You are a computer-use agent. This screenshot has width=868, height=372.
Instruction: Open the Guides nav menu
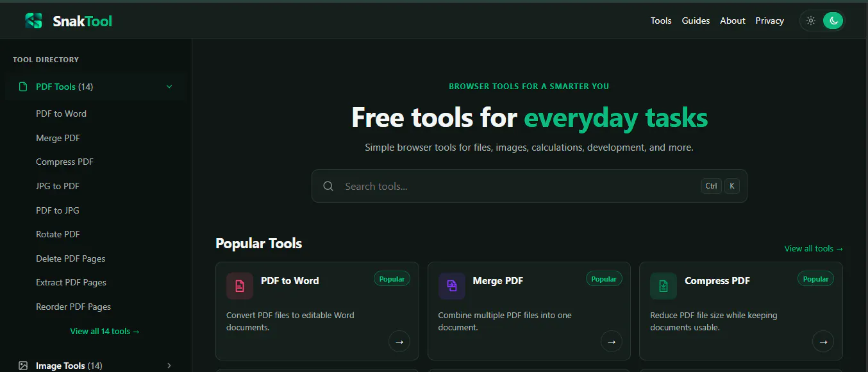click(x=696, y=21)
